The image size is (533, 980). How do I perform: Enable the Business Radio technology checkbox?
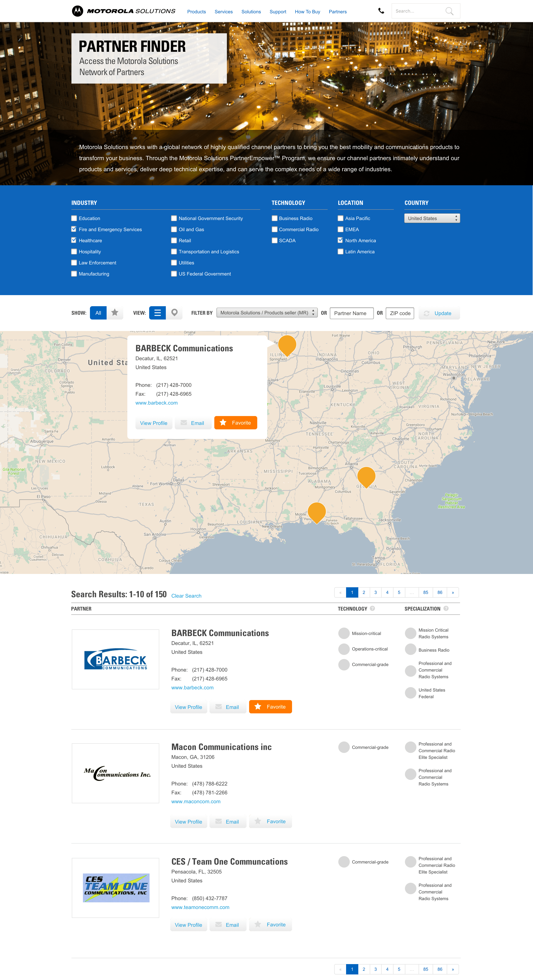click(274, 218)
